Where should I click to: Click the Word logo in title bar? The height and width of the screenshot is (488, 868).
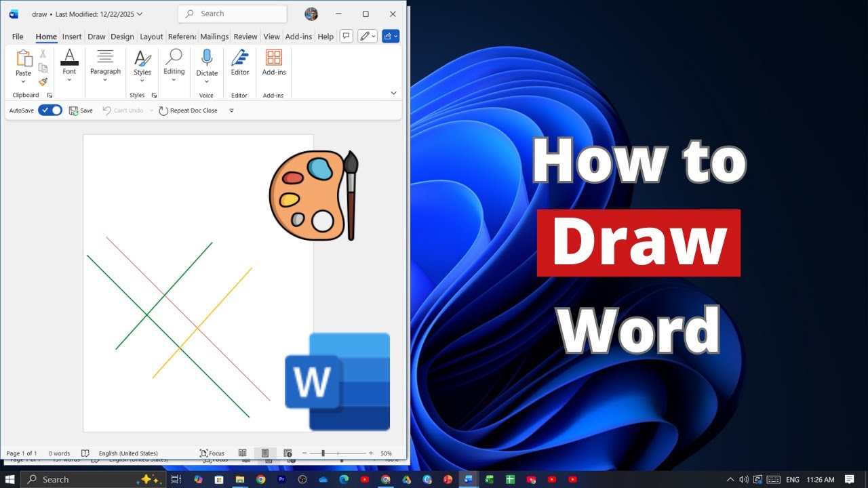14,14
